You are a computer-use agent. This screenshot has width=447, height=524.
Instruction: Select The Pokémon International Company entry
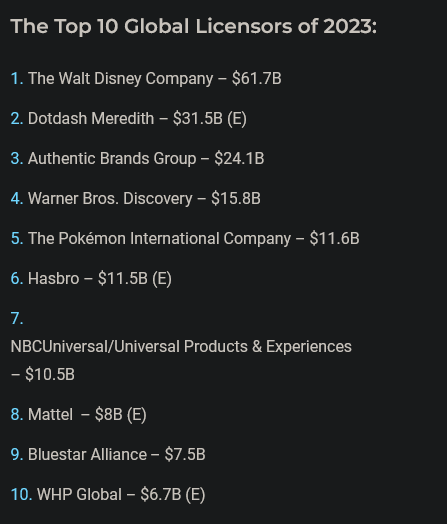coord(185,239)
